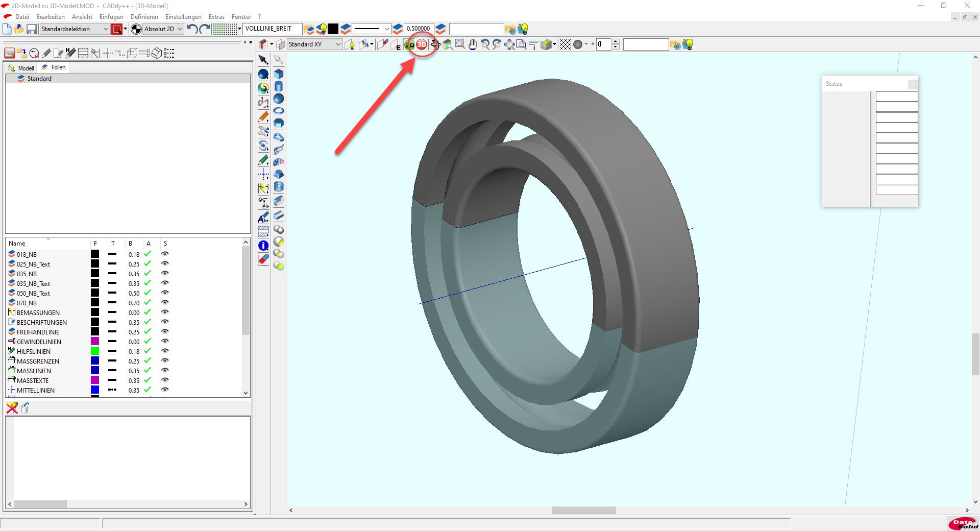Pick the spring coil solid tool
The height and width of the screenshot is (531, 980).
tap(279, 186)
